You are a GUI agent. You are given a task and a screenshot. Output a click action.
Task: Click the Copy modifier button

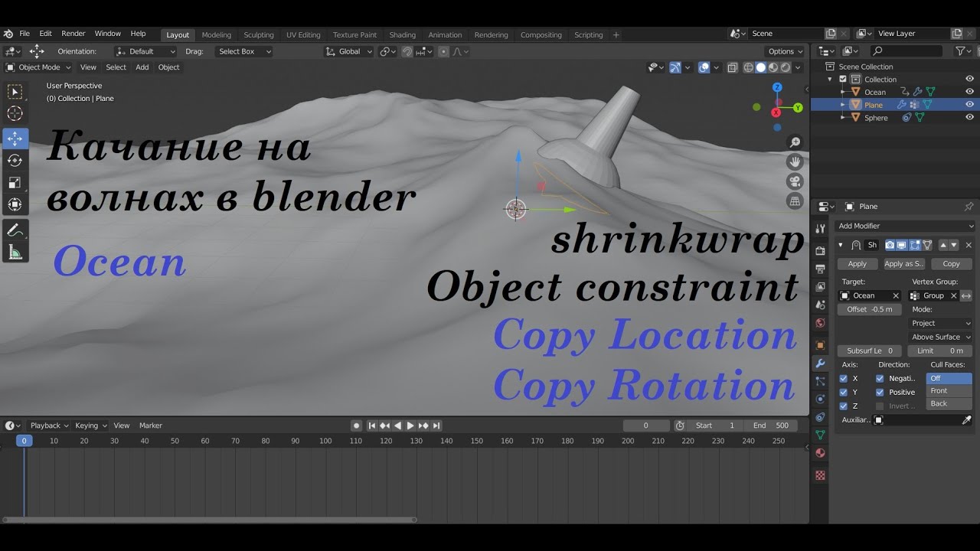click(951, 264)
